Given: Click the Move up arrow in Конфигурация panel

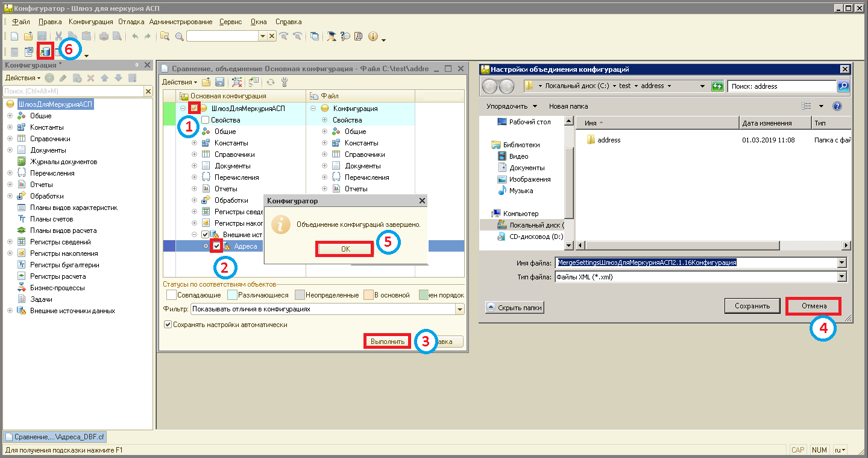Looking at the screenshot, I should pyautogui.click(x=104, y=78).
